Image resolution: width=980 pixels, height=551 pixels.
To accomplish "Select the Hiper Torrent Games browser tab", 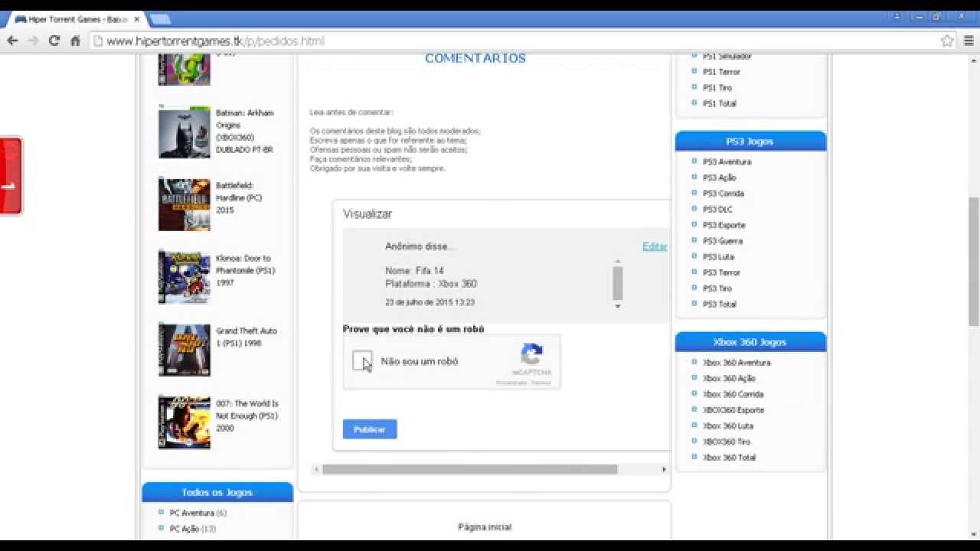I will (x=77, y=19).
